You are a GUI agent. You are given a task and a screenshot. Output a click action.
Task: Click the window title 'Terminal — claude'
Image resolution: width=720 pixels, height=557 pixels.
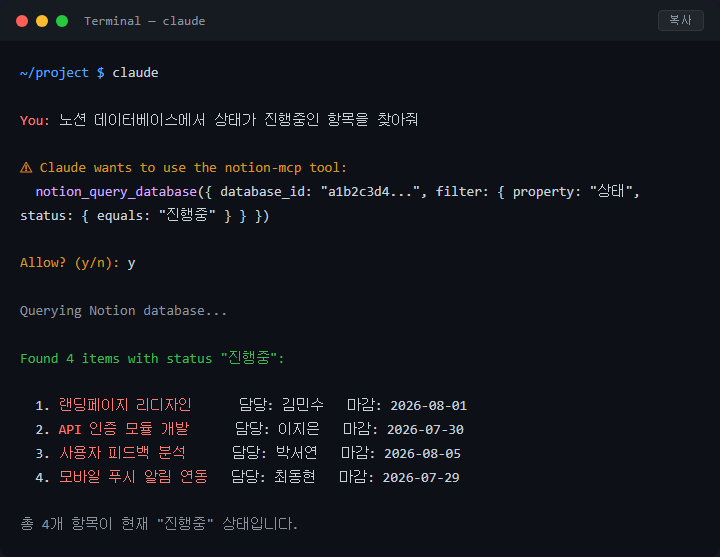[145, 21]
